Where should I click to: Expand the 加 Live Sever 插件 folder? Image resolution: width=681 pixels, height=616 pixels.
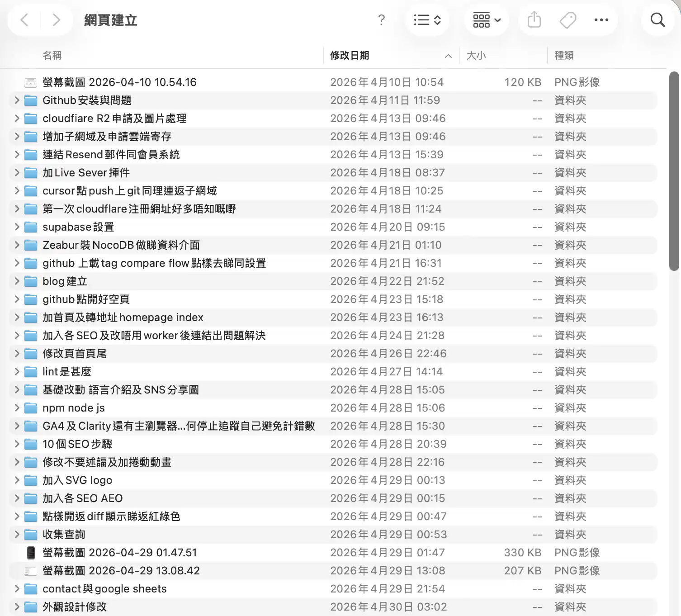[x=17, y=172]
